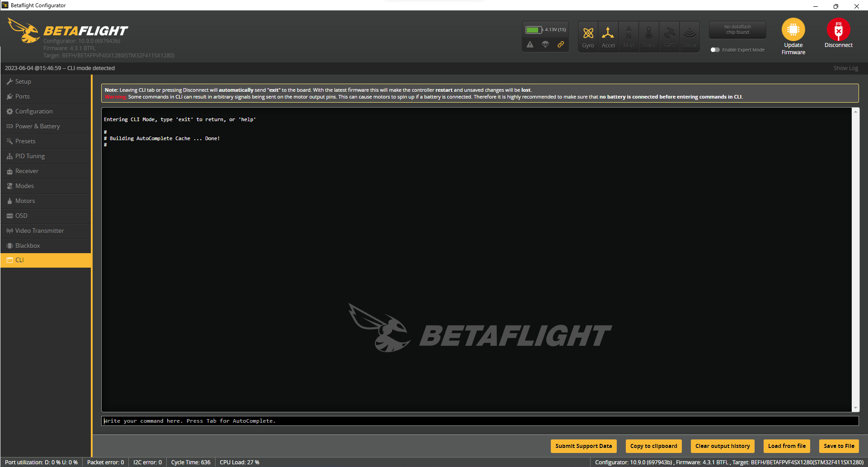The image size is (868, 467).
Task: Click the 'I2C error: 0' status text
Action: [x=147, y=462]
